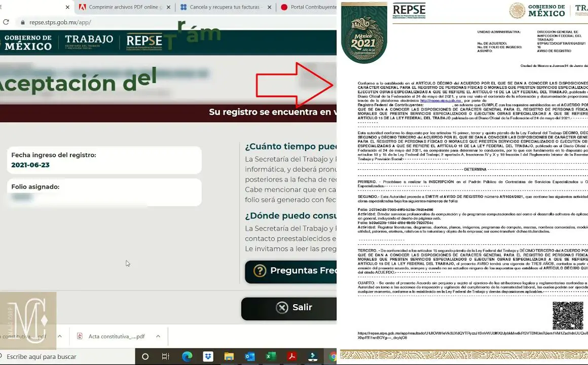588x365 pixels.
Task: Open Adobe Acrobat from the taskbar
Action: (x=292, y=356)
